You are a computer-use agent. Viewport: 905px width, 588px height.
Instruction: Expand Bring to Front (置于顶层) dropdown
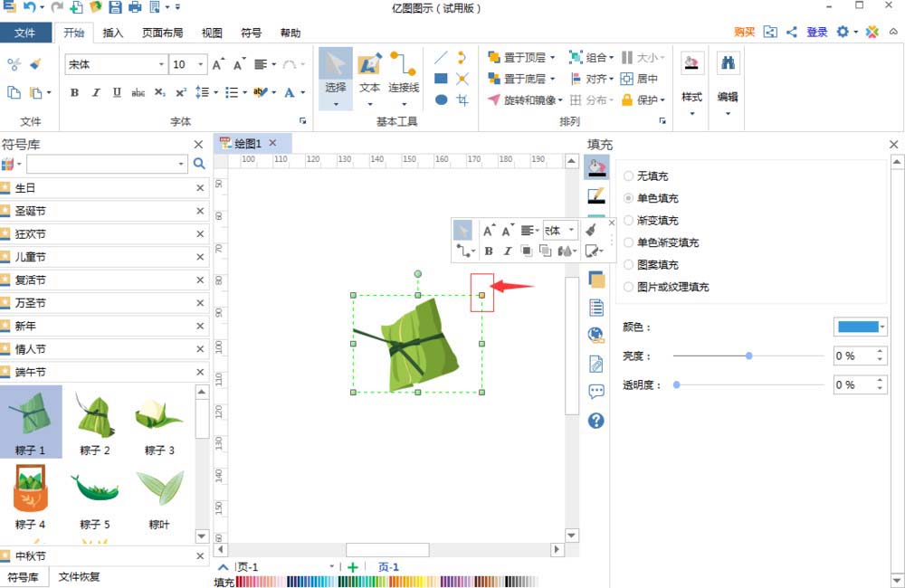552,57
